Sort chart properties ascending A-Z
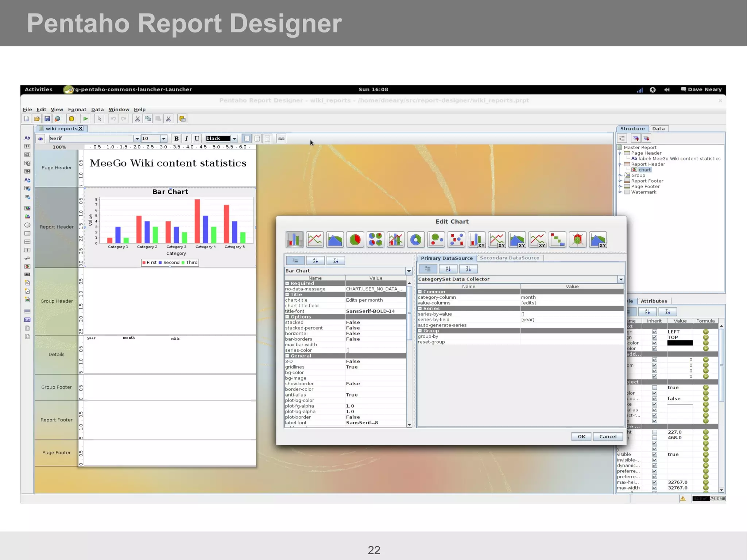This screenshot has height=560, width=747. pos(316,260)
